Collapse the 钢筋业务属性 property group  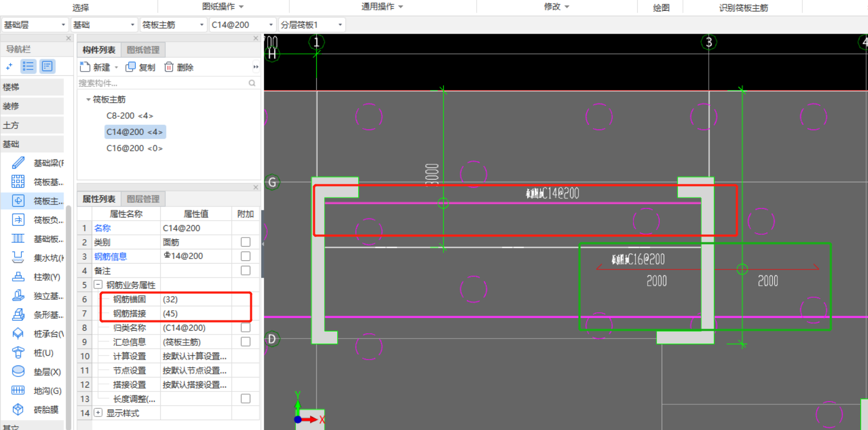tap(98, 285)
